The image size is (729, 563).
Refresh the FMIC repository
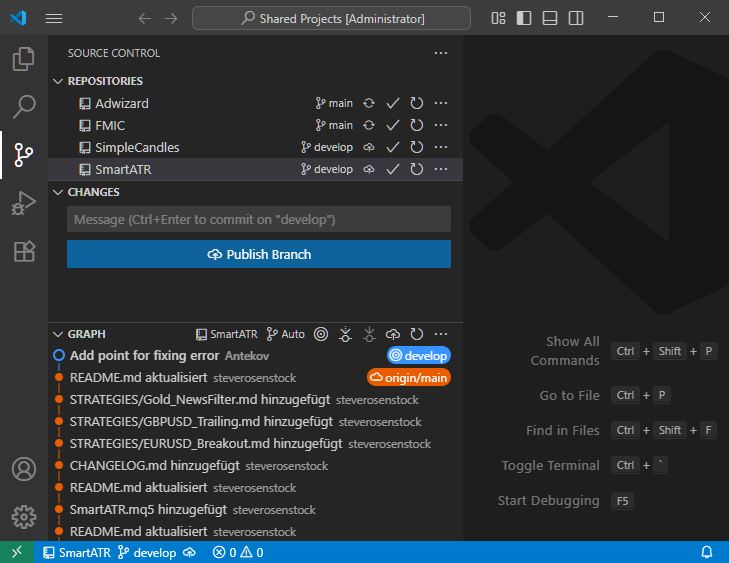[x=417, y=126]
